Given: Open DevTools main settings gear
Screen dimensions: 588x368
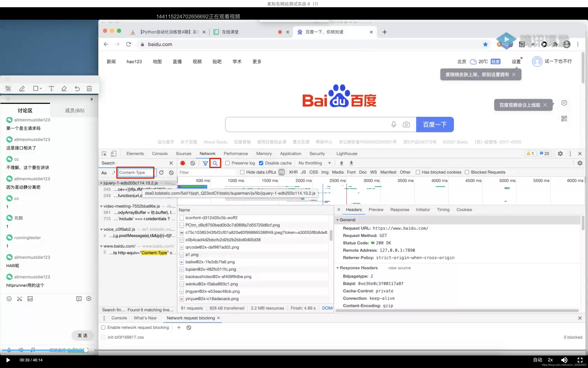Looking at the screenshot, I should tap(560, 154).
